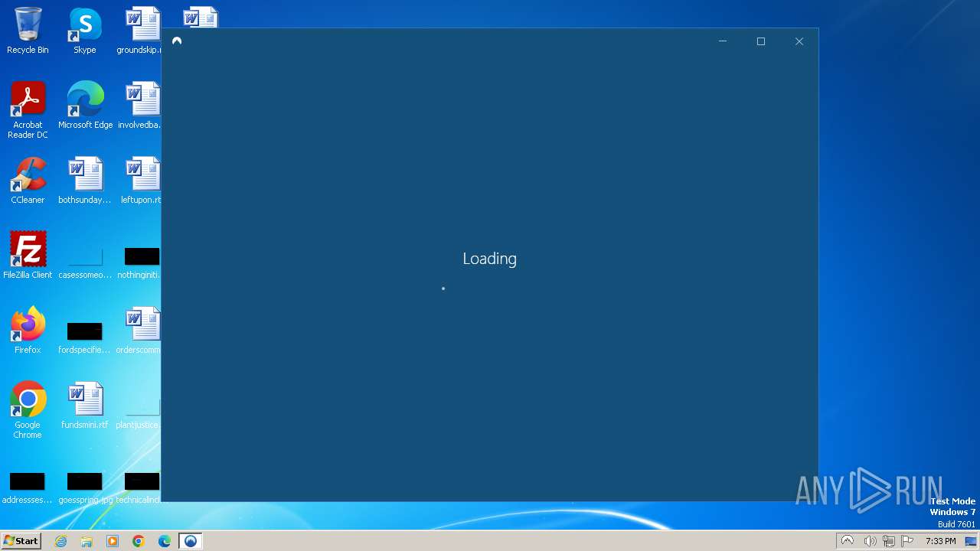Image resolution: width=980 pixels, height=551 pixels.
Task: Launch FileZilla Client shortcut
Action: coord(28,256)
